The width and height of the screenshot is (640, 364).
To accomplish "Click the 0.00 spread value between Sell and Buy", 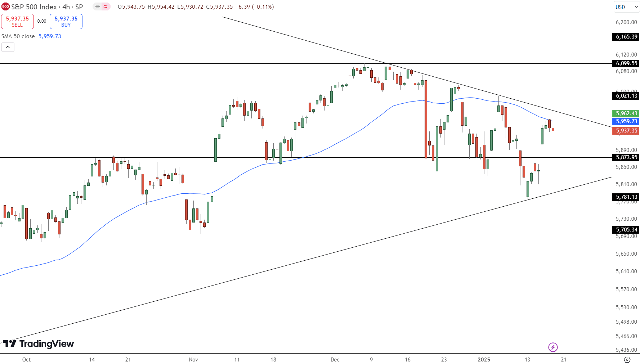I will 42,21.
